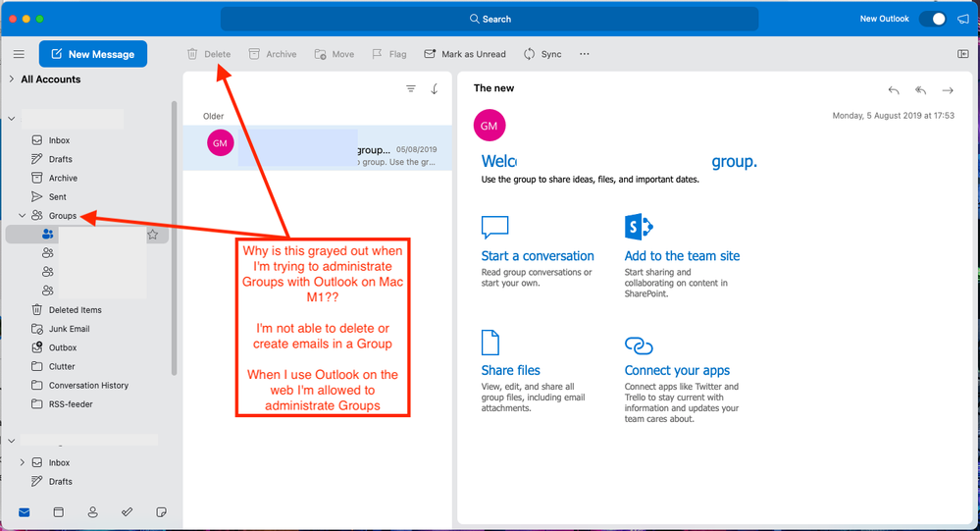Click the Reply arrow icon
Viewport: 980px width, 531px height.
894,90
